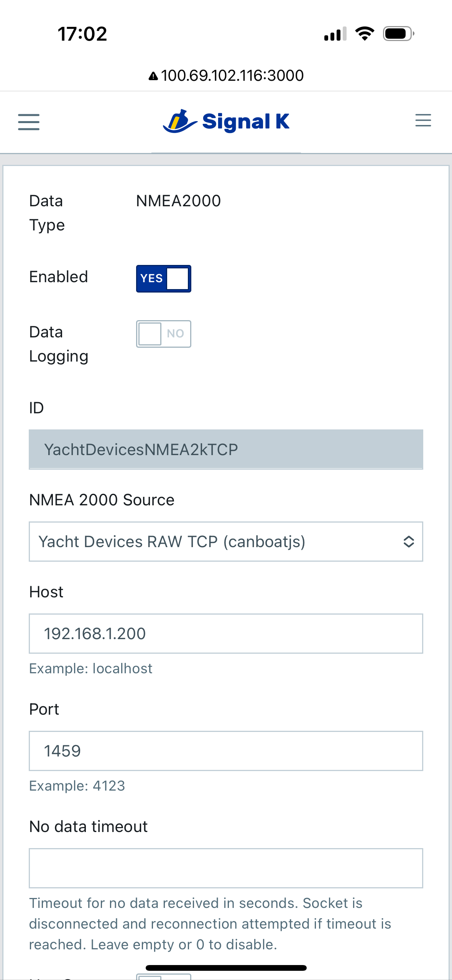This screenshot has height=980, width=452.
Task: Tap the cellular signal bars icon
Action: point(335,34)
